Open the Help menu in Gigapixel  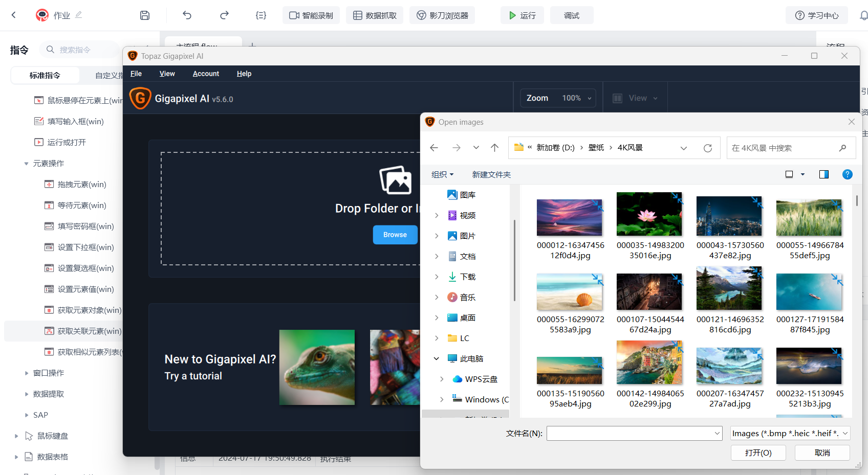[x=244, y=74]
